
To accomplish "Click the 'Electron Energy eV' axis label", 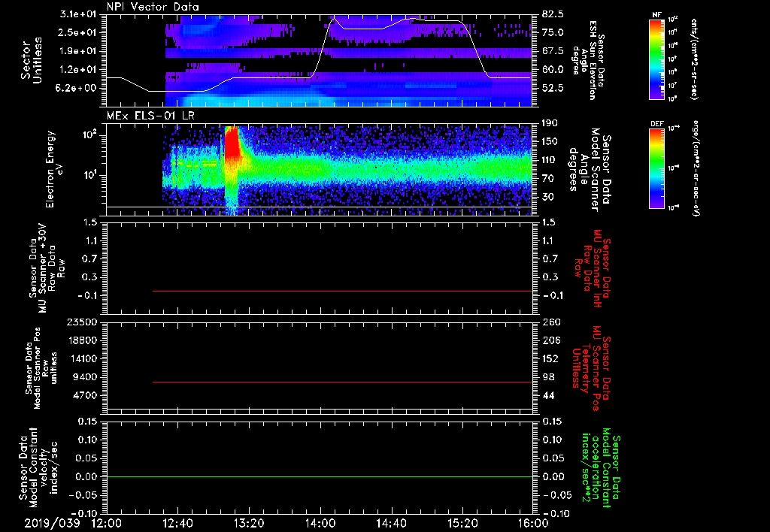I will click(x=55, y=169).
